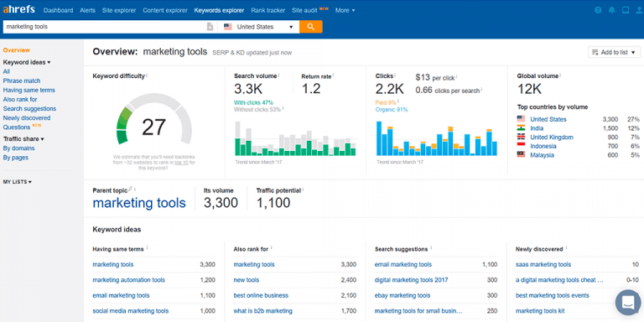Click the info icon beside Also rank for

click(272, 247)
